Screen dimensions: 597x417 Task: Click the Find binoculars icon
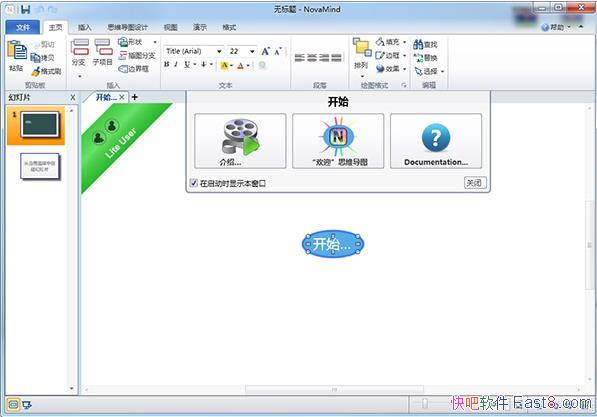418,44
